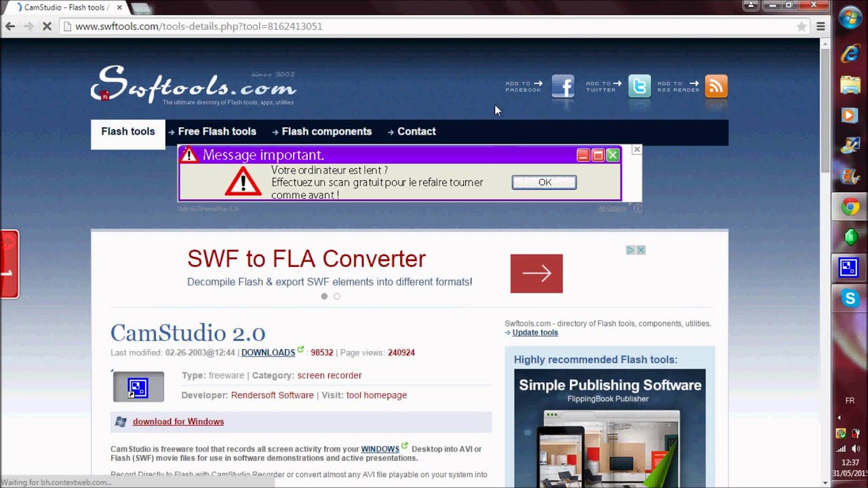
Task: Open the Twitter bird icon in the header
Action: (x=639, y=86)
